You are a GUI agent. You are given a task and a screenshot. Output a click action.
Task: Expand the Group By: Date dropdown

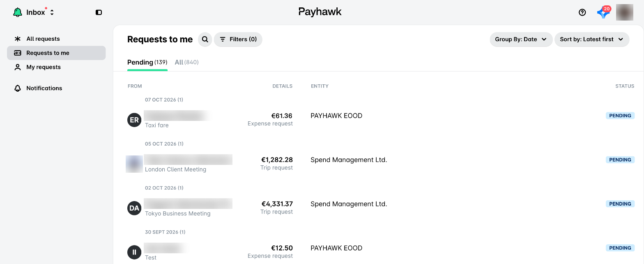[521, 39]
